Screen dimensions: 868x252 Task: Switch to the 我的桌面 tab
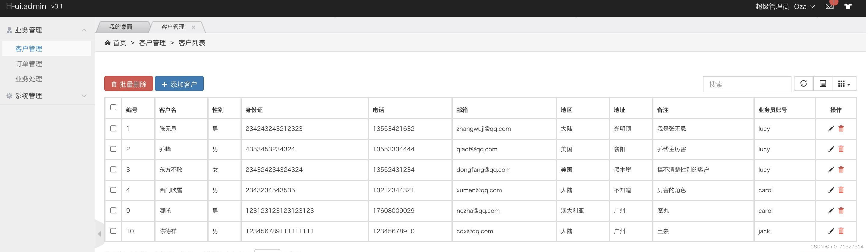[x=121, y=27]
